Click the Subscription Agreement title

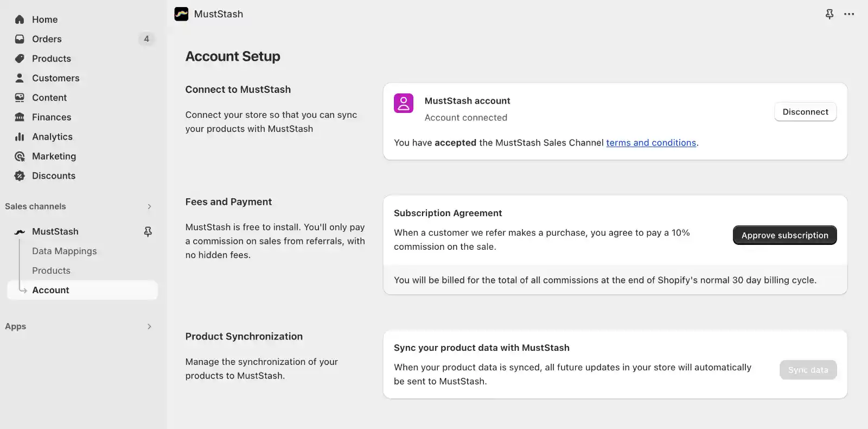pyautogui.click(x=448, y=213)
